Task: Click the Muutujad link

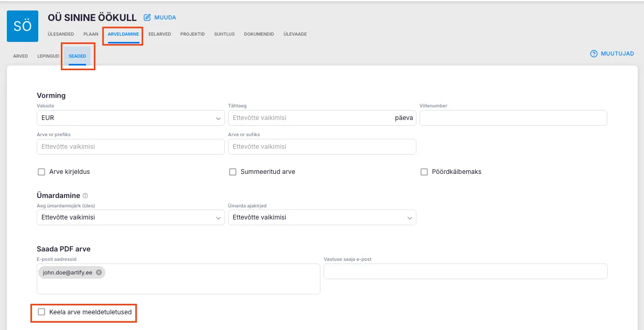Action: tap(617, 53)
